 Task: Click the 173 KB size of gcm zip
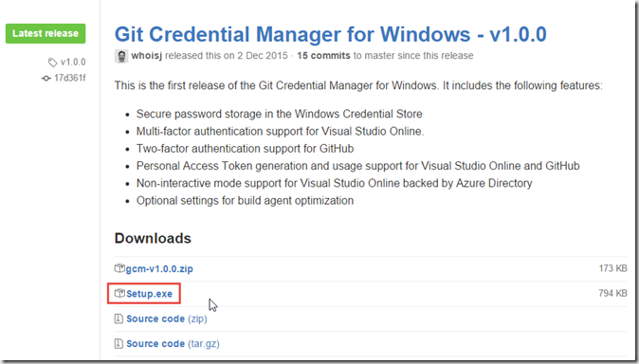click(612, 268)
